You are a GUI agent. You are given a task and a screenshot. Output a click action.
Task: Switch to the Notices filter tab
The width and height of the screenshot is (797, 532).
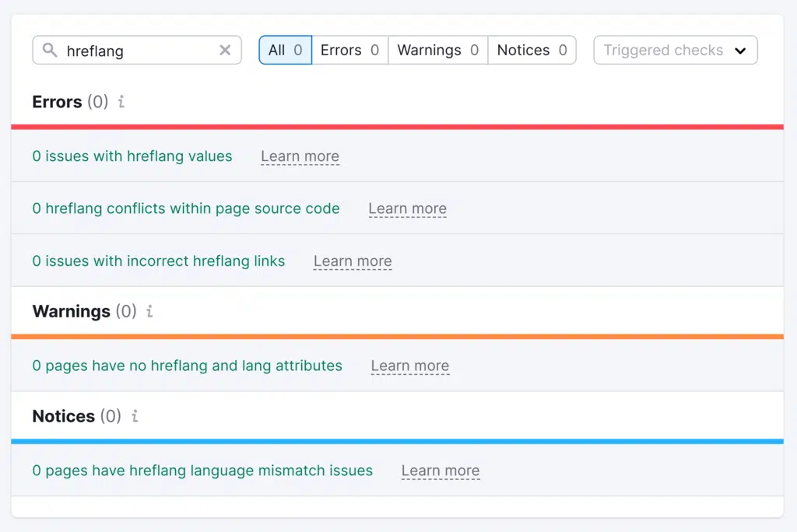coord(532,51)
